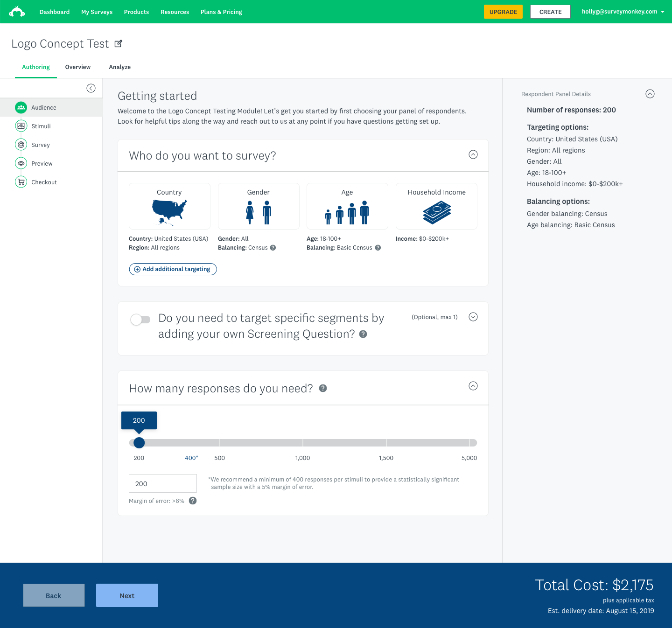This screenshot has width=672, height=628.
Task: Click the SurveyMonkey logo icon
Action: point(17,12)
